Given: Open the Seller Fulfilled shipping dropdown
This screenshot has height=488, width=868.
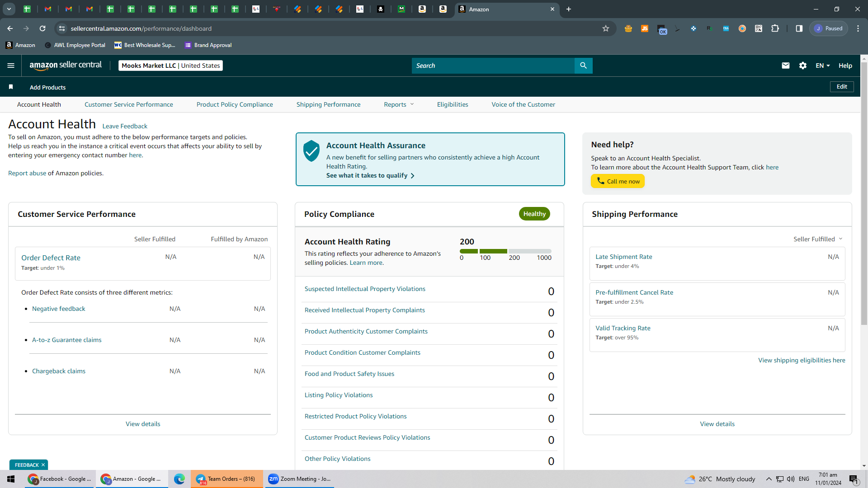Looking at the screenshot, I should [818, 239].
